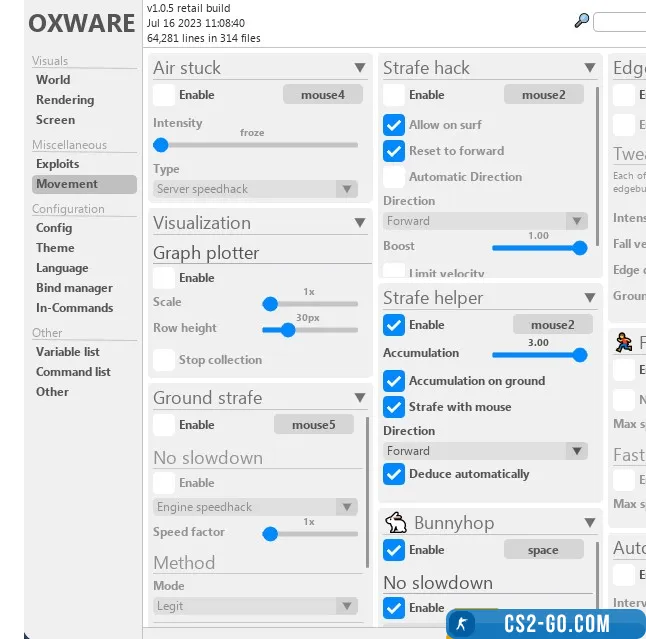Image resolution: width=646 pixels, height=639 pixels.
Task: Collapse the Strafe hack section
Action: pyautogui.click(x=590, y=68)
